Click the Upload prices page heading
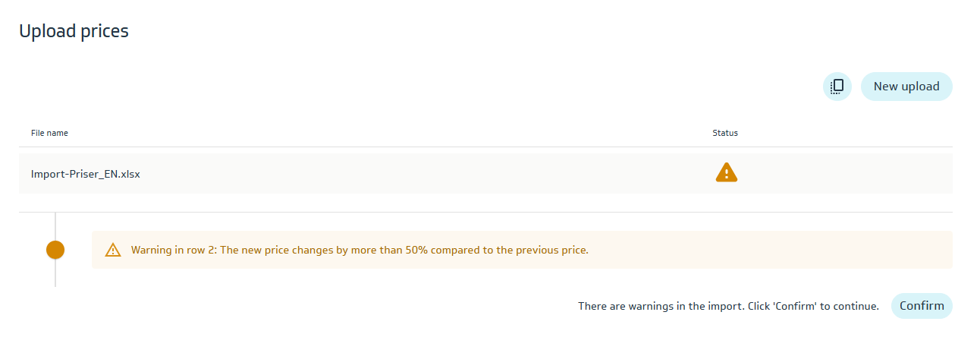Image resolution: width=980 pixels, height=353 pixels. (x=74, y=31)
